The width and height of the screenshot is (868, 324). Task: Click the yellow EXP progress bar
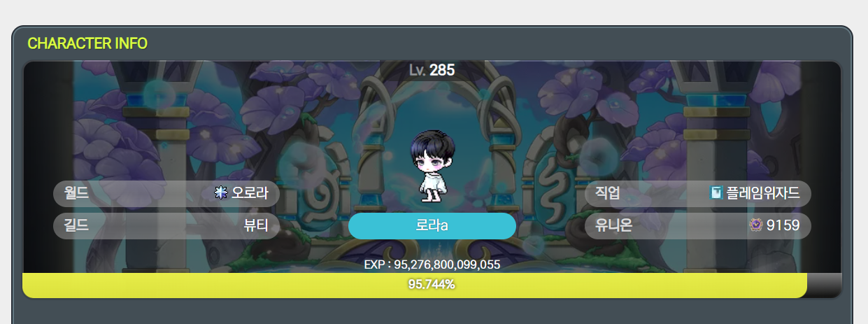point(415,285)
